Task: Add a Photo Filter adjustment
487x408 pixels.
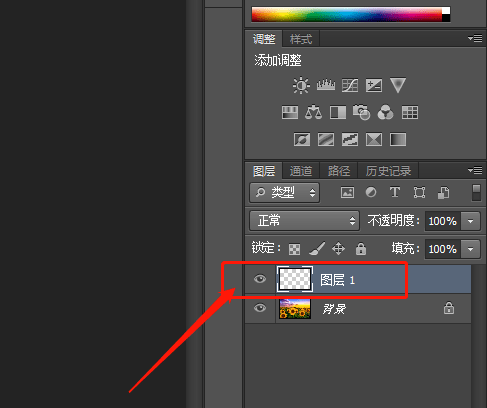Action: (361, 112)
